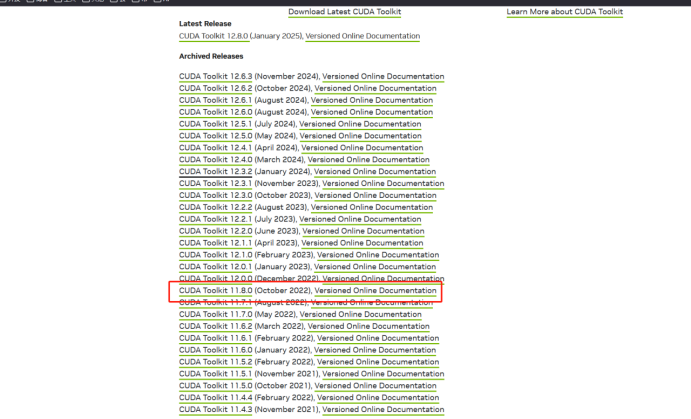Screen dimensions: 691x419
Task: Open the CUDA Toolkit 12.3.2 link
Action: 215,171
